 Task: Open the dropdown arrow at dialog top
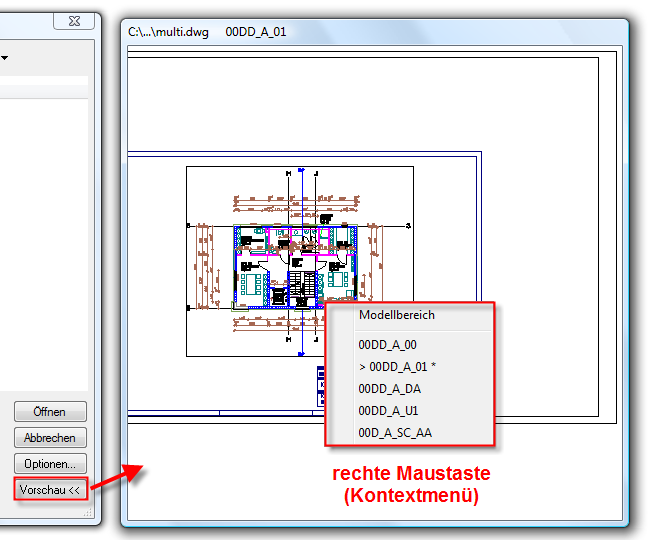tap(3, 59)
